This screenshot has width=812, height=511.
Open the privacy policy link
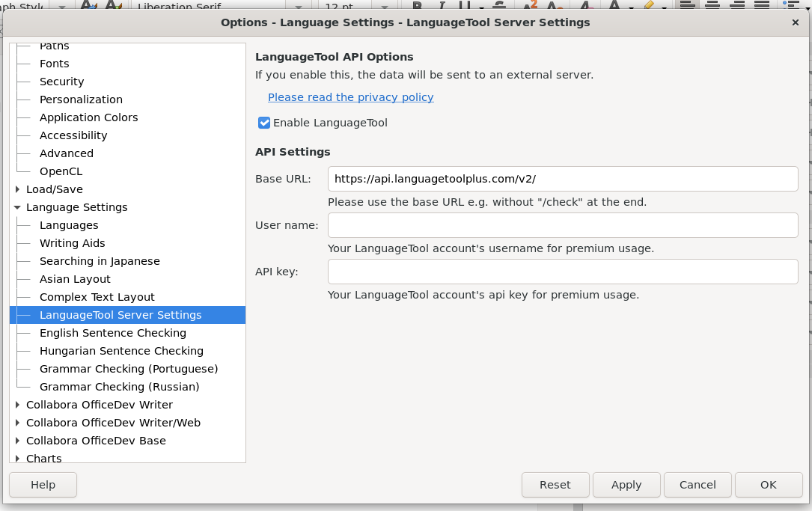(350, 97)
